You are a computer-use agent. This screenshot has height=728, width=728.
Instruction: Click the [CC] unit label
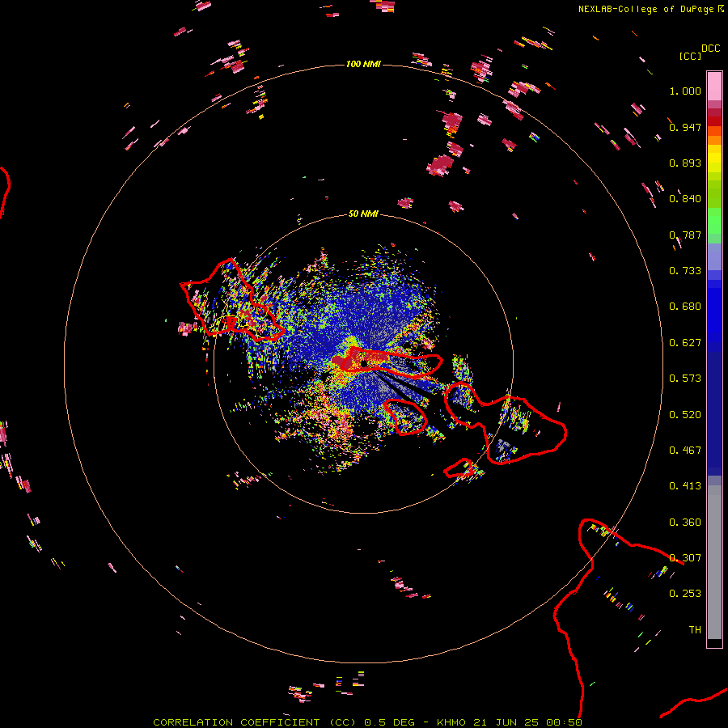(690, 56)
